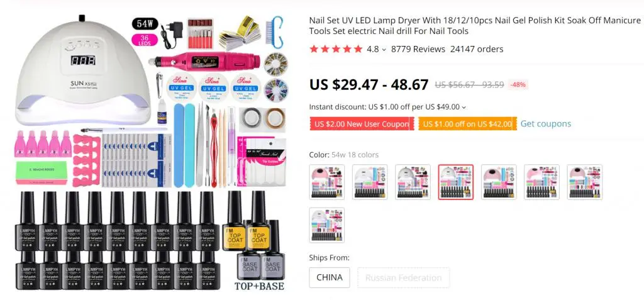Open the 8779 Reviews link

click(x=418, y=49)
